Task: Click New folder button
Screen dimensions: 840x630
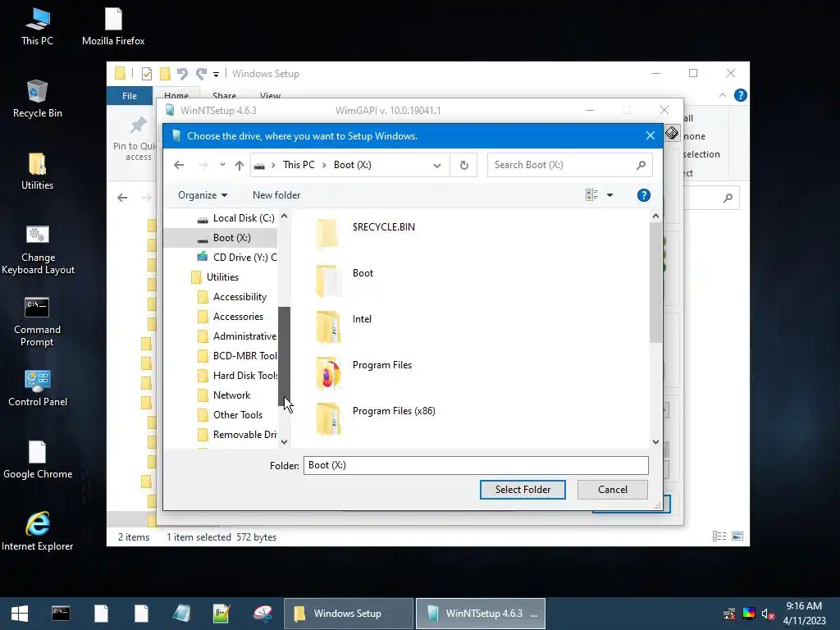Action: tap(276, 195)
